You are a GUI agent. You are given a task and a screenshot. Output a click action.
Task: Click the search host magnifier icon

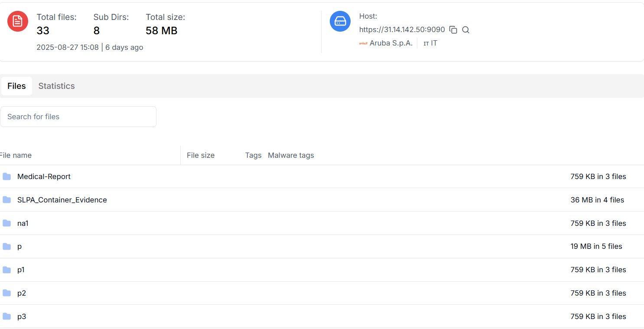(466, 30)
